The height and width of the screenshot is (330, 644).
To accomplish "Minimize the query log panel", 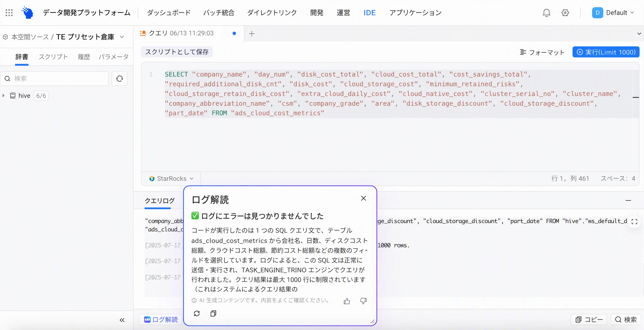I will pos(628,200).
